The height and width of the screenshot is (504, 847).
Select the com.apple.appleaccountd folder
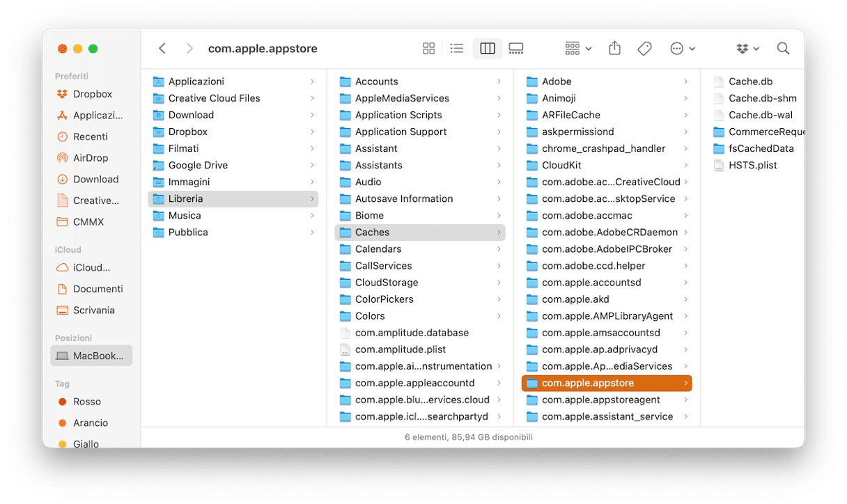pyautogui.click(x=420, y=383)
